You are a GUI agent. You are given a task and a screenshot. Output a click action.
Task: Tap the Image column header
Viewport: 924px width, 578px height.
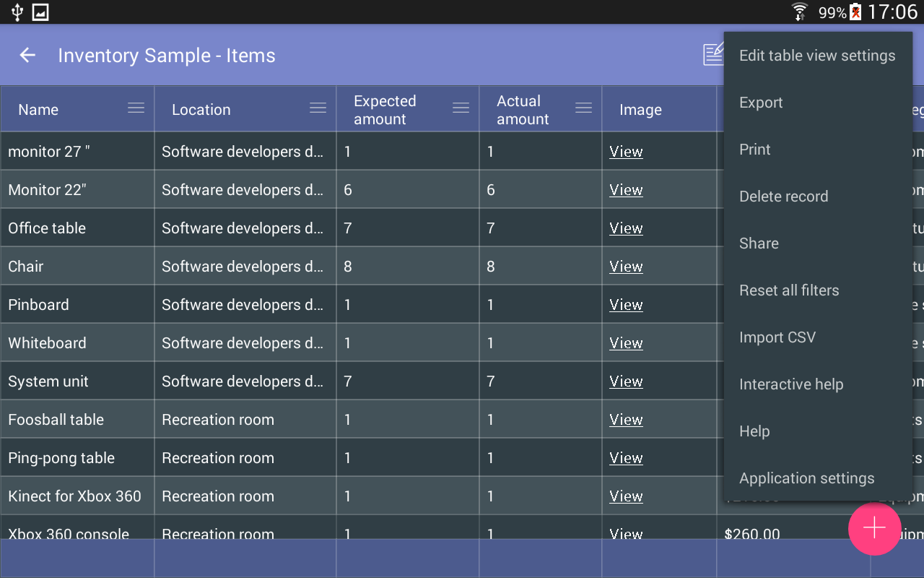(x=659, y=109)
